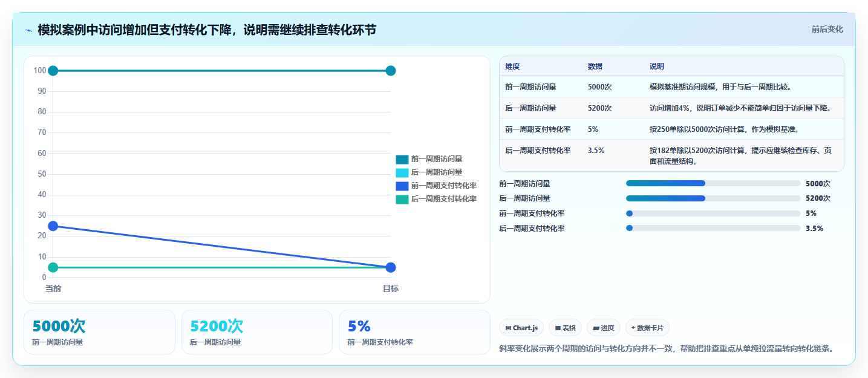Click the teal point at 100 above 目标

pyautogui.click(x=391, y=71)
